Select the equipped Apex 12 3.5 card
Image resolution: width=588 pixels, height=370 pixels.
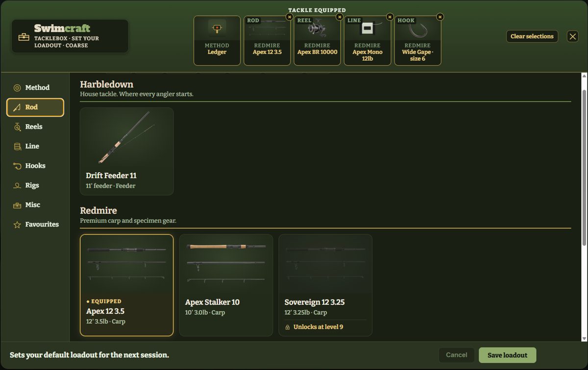click(x=127, y=285)
